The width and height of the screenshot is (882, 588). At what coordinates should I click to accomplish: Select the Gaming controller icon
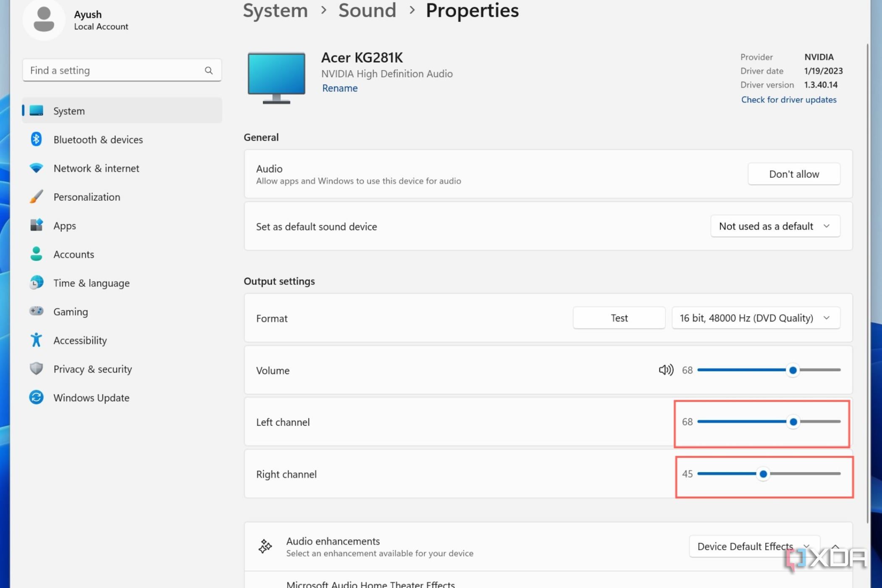[x=37, y=311]
